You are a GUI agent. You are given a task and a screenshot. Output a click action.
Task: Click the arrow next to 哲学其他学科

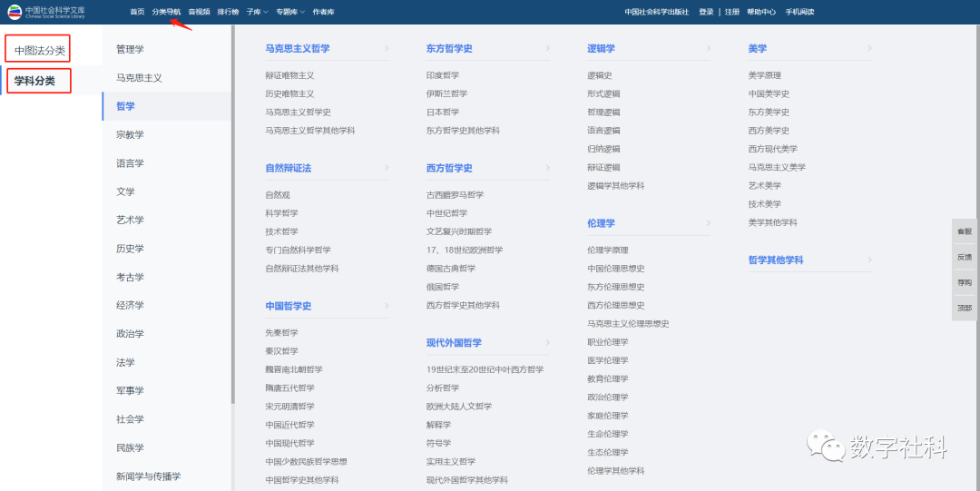(x=869, y=260)
